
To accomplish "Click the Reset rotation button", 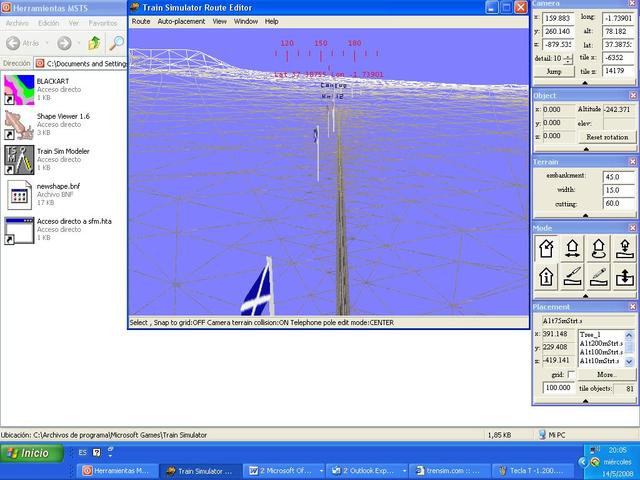I will pos(606,137).
